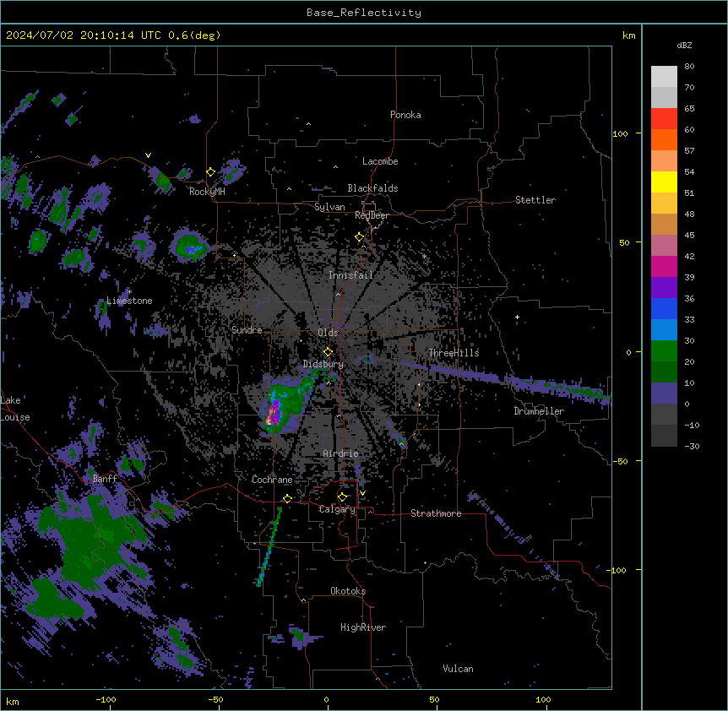Image resolution: width=728 pixels, height=711 pixels.
Task: Click the Banff label
Action: click(x=105, y=479)
